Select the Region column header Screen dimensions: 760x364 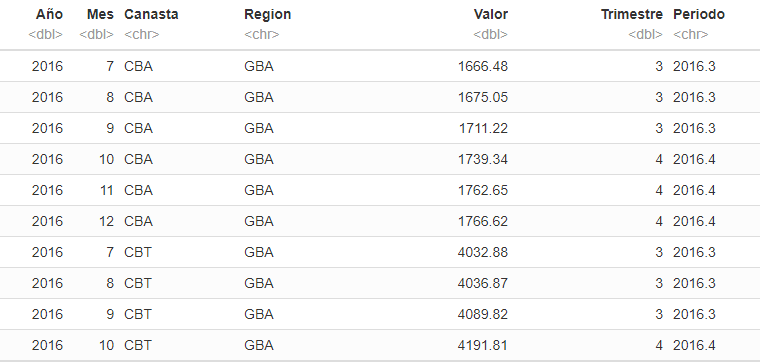point(268,15)
